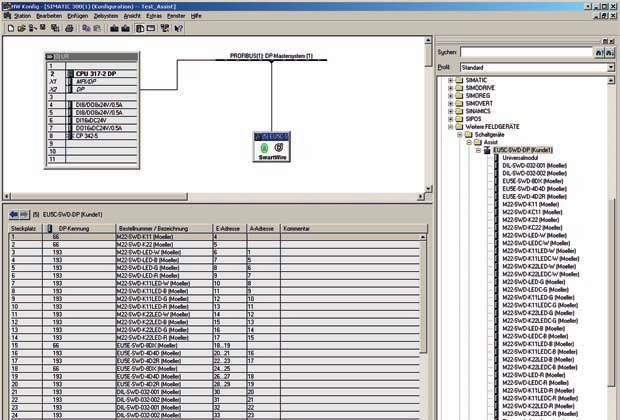Open the Zielsystem menu
The image size is (620, 420).
(106, 16)
